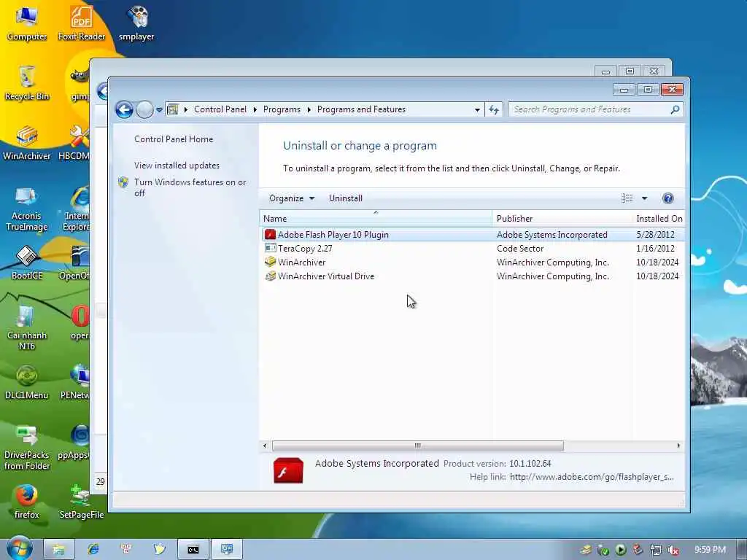The height and width of the screenshot is (560, 747).
Task: Click the Control Panel breadcrumb
Action: click(220, 109)
